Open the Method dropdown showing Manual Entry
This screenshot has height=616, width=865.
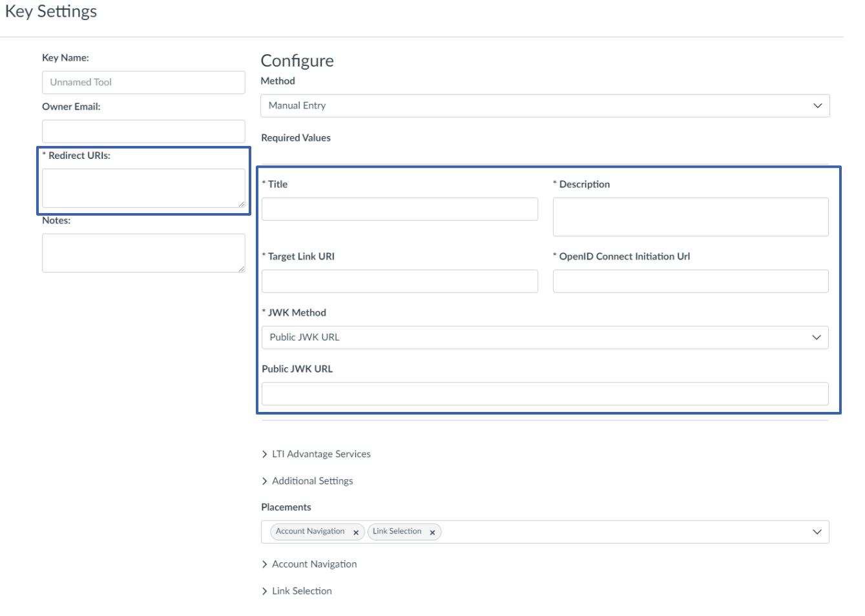pyautogui.click(x=545, y=106)
